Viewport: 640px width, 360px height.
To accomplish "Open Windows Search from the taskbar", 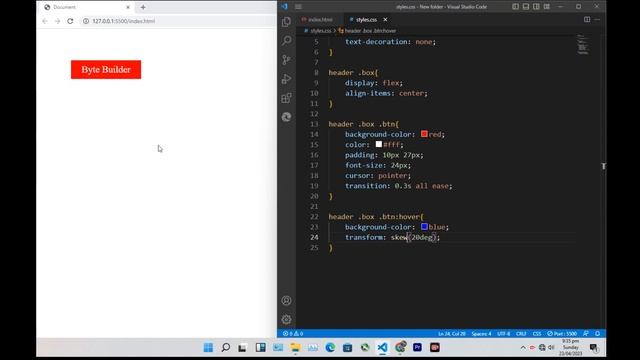I will click(225, 347).
